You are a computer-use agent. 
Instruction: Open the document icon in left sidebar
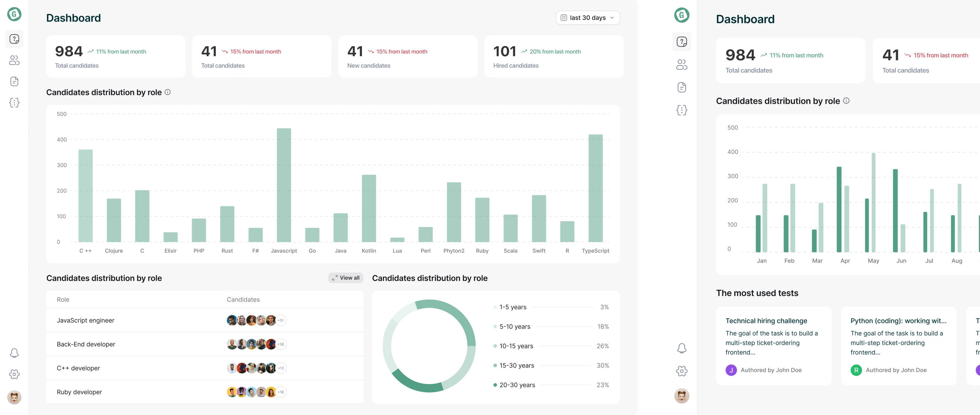tap(14, 81)
